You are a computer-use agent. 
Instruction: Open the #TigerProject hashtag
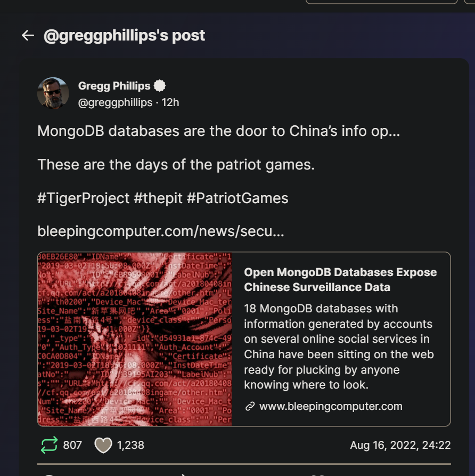coord(84,198)
